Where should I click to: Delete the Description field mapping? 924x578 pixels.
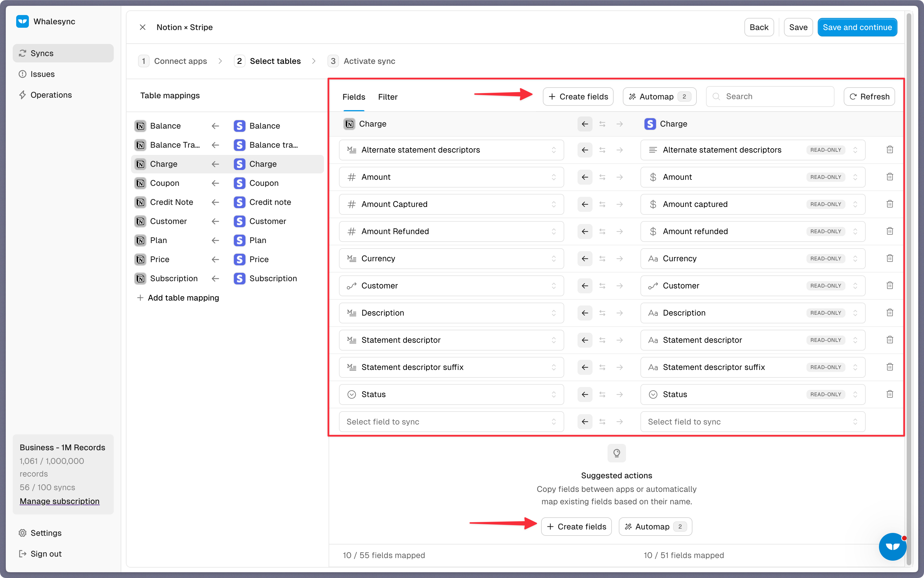(x=890, y=313)
